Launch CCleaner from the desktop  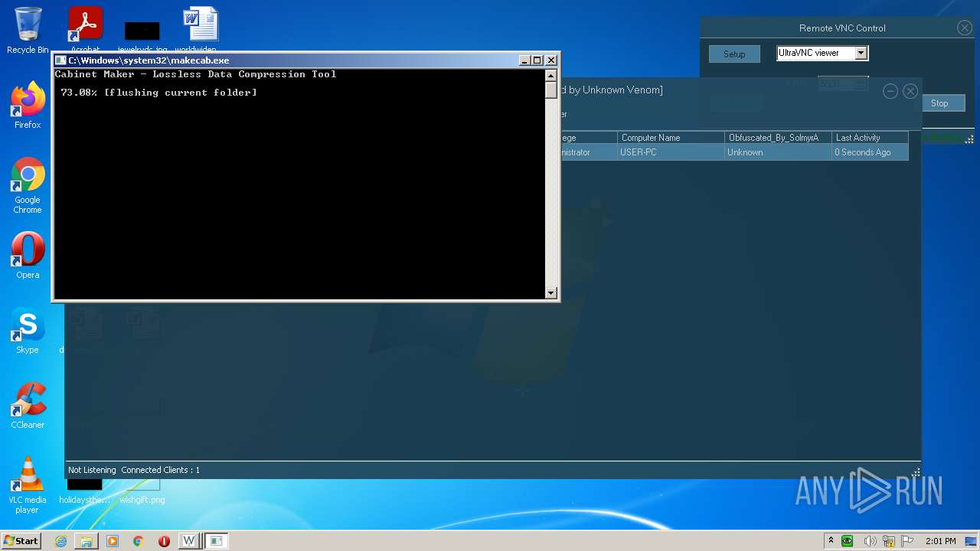[x=28, y=406]
